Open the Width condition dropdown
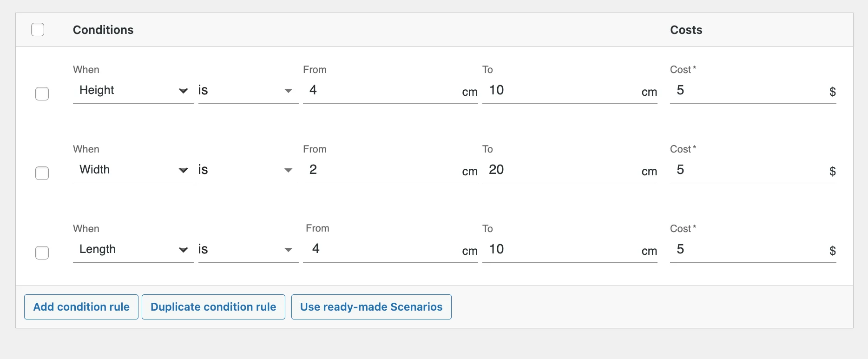The width and height of the screenshot is (868, 359). coord(133,170)
